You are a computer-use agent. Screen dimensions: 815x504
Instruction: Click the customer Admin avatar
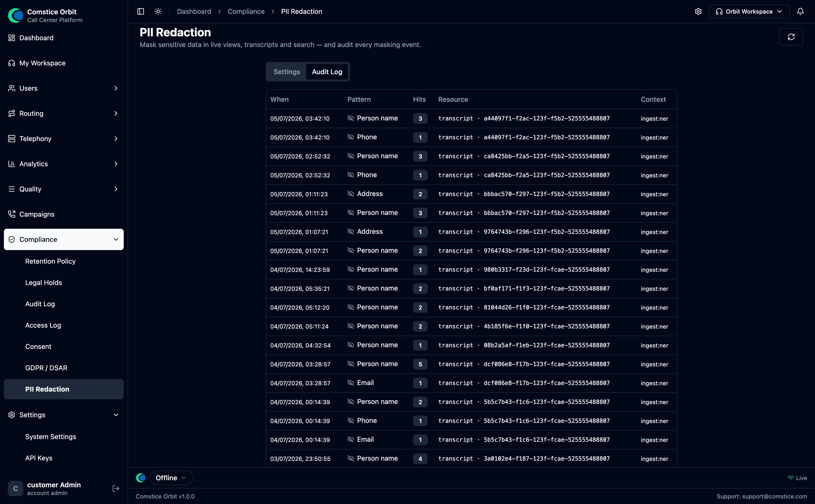click(x=15, y=488)
